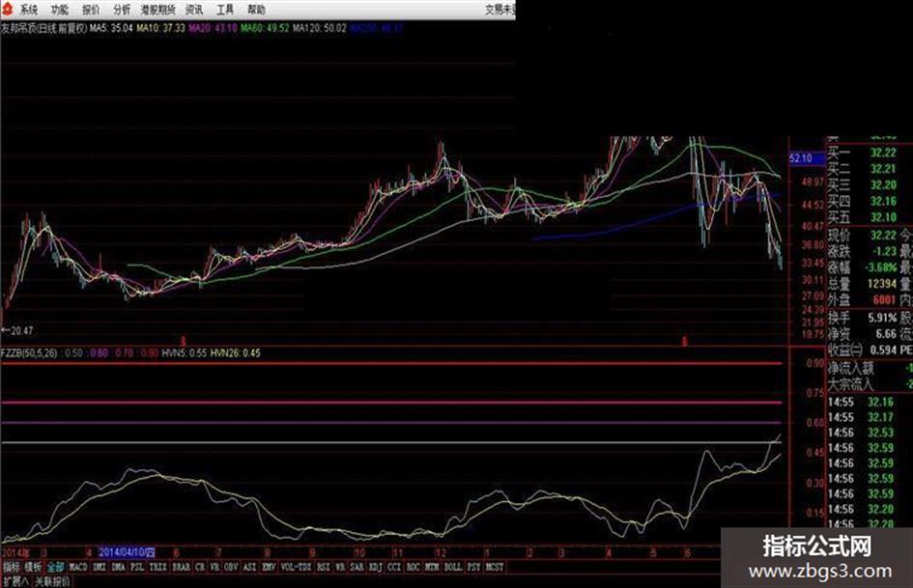The width and height of the screenshot is (913, 588).
Task: Click the FZZB(50,5,26) indicator label
Action: coord(29,352)
